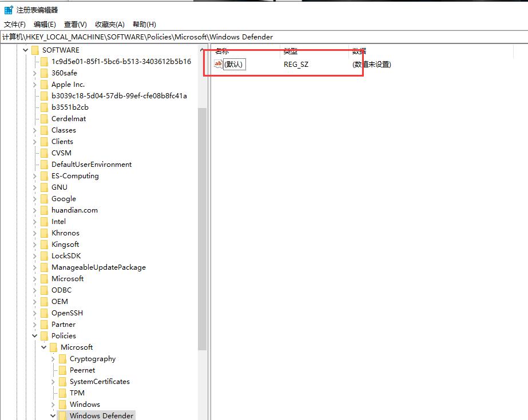Collapse the SOFTWARE key
The image size is (528, 420).
click(x=26, y=50)
